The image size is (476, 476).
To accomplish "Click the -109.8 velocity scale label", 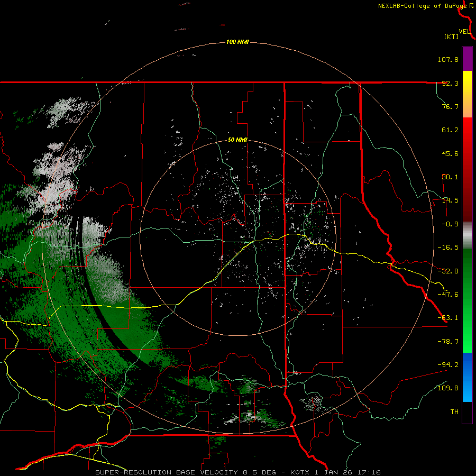I will [x=446, y=388].
